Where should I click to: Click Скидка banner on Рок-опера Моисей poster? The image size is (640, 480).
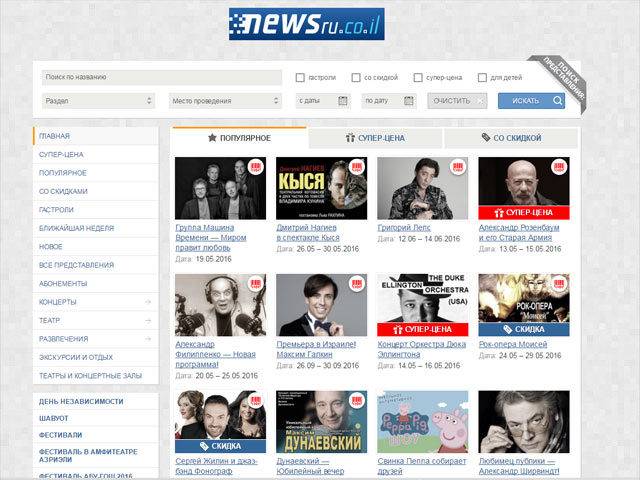(x=524, y=329)
